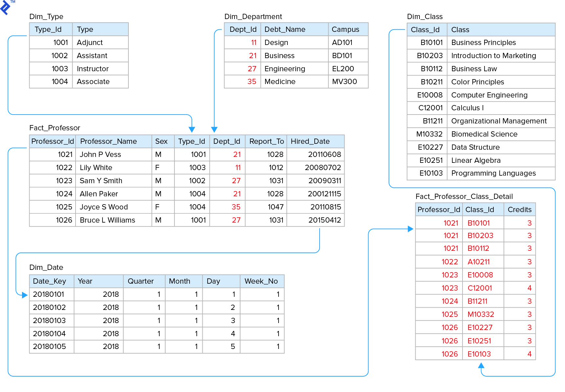565x392 pixels.
Task: Select Dept_Id value 21 for John P Vess
Action: [237, 154]
